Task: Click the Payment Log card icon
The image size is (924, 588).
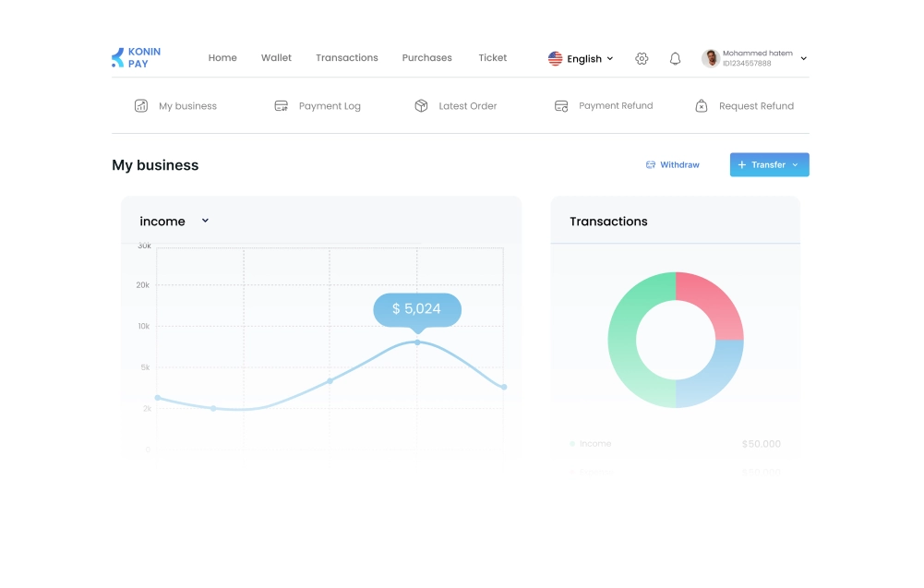Action: click(x=282, y=106)
